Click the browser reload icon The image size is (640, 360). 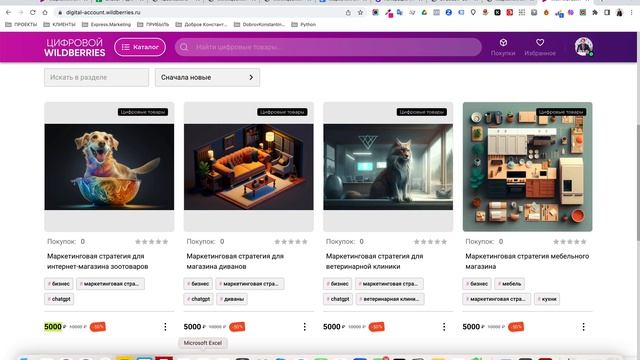(x=33, y=13)
